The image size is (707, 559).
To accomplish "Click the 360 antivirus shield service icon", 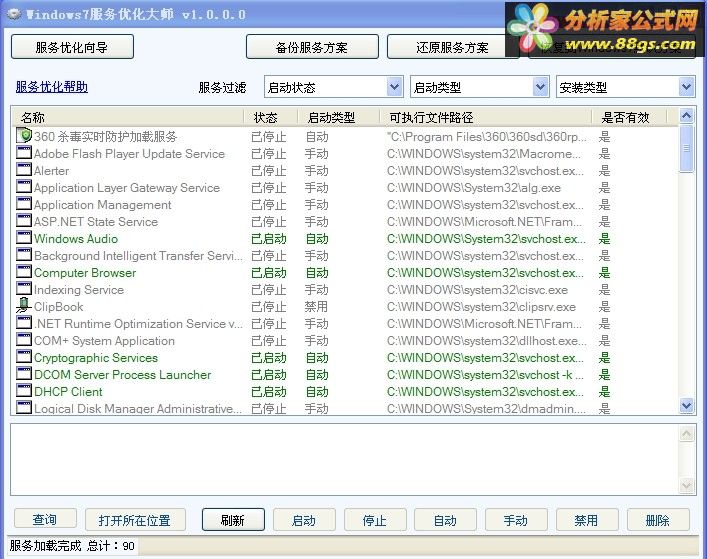I will 24,135.
